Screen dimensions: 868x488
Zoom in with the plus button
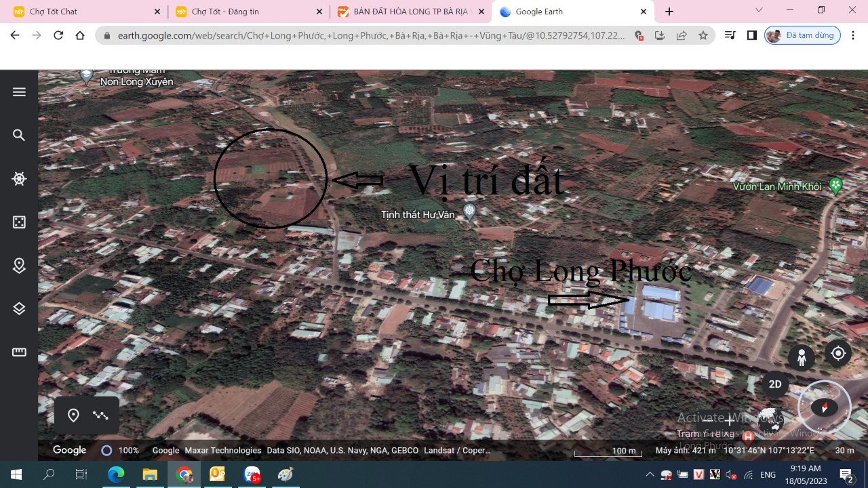730,420
